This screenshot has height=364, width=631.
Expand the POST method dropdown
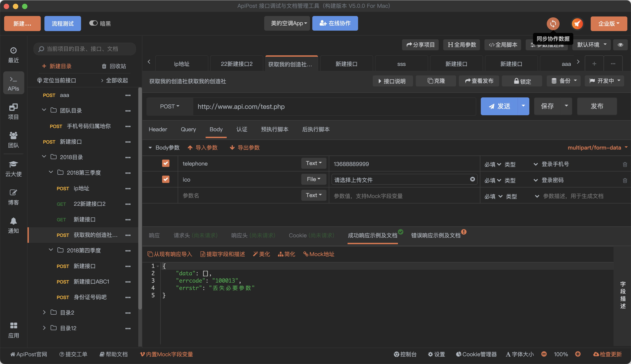[x=169, y=106]
